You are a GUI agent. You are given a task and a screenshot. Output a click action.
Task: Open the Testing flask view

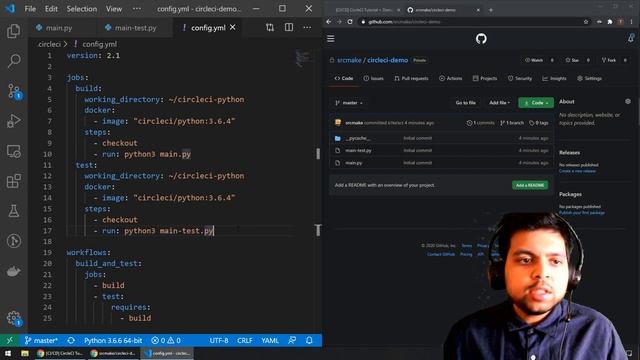(x=13, y=211)
